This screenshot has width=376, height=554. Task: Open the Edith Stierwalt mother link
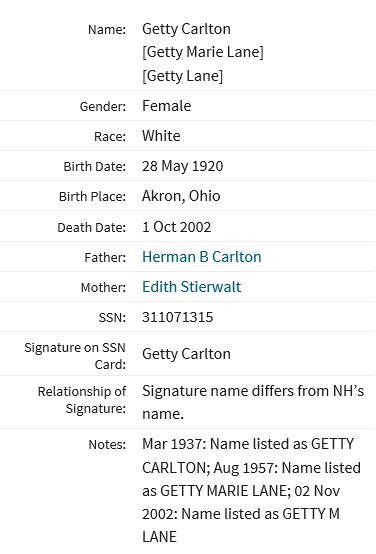pyautogui.click(x=192, y=287)
